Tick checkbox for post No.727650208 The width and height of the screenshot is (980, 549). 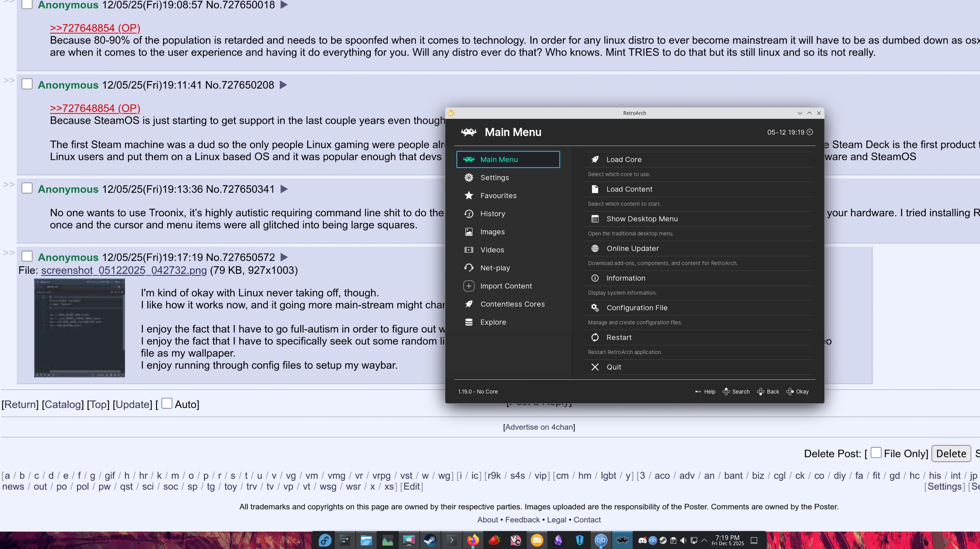27,84
